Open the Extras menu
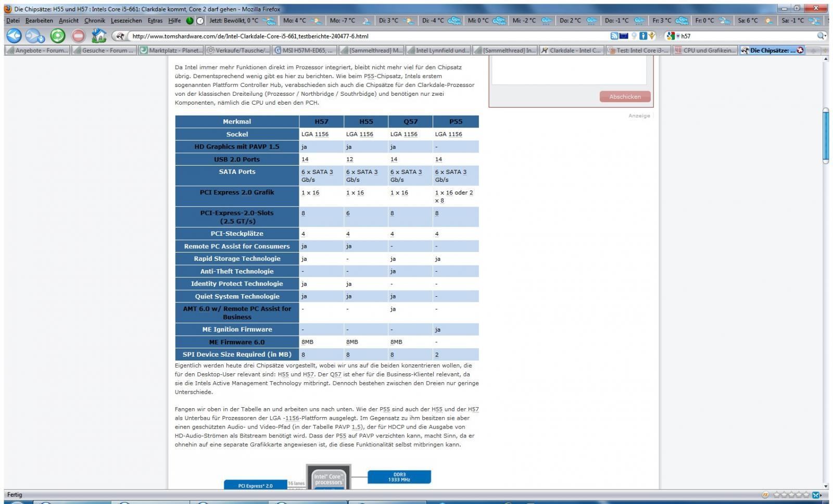The width and height of the screenshot is (833, 504). [x=155, y=21]
